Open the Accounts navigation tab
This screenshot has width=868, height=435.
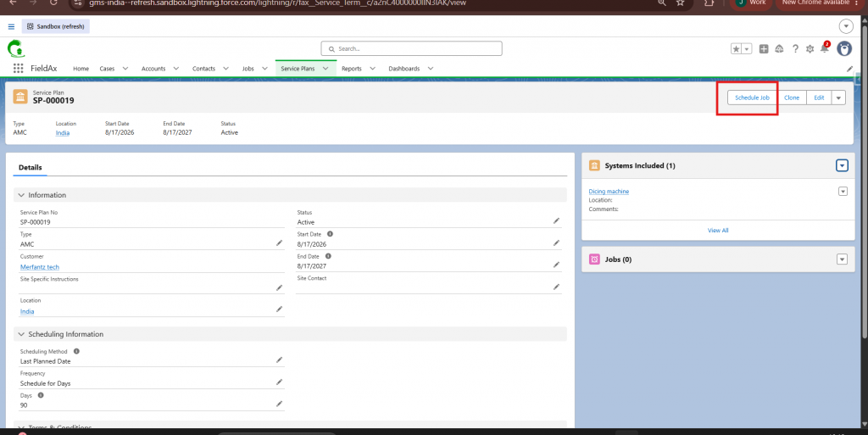[153, 69]
